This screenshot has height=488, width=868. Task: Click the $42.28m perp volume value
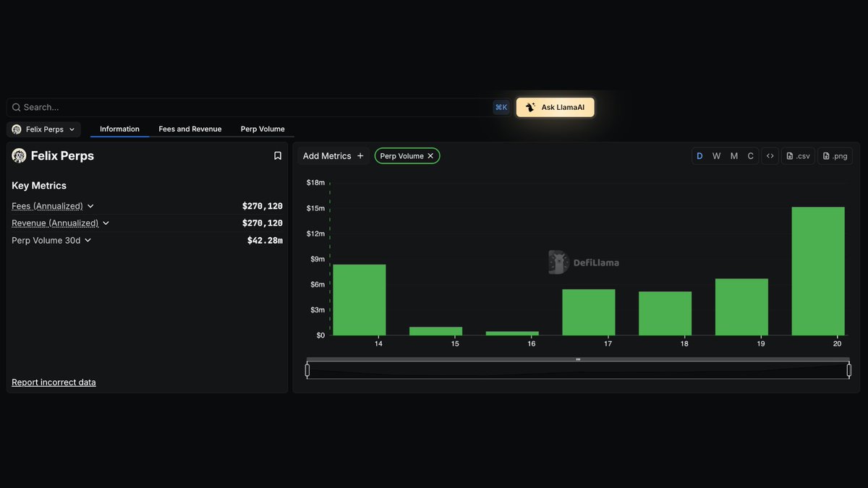(x=265, y=240)
